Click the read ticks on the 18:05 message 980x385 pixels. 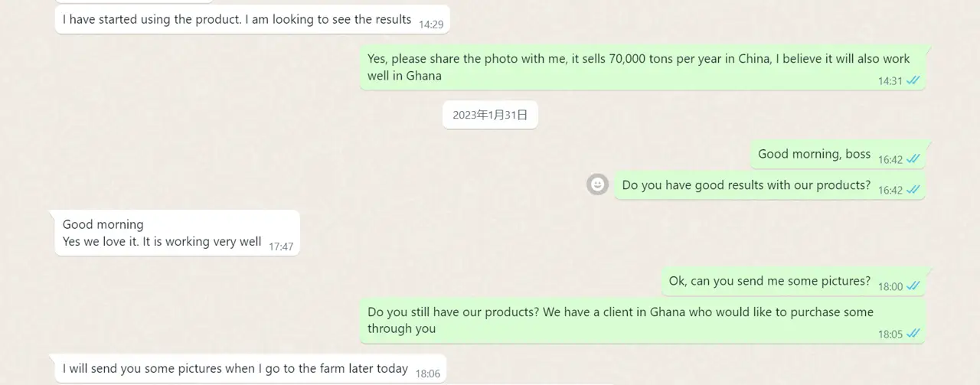[x=913, y=334]
